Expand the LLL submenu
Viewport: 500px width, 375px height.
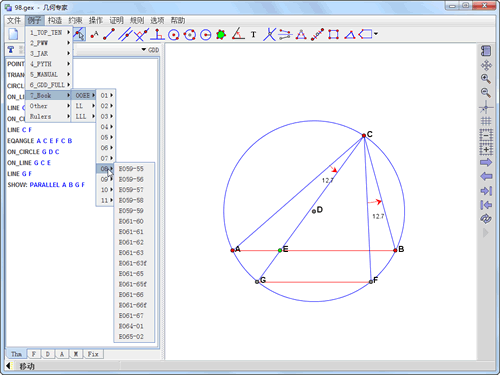84,116
